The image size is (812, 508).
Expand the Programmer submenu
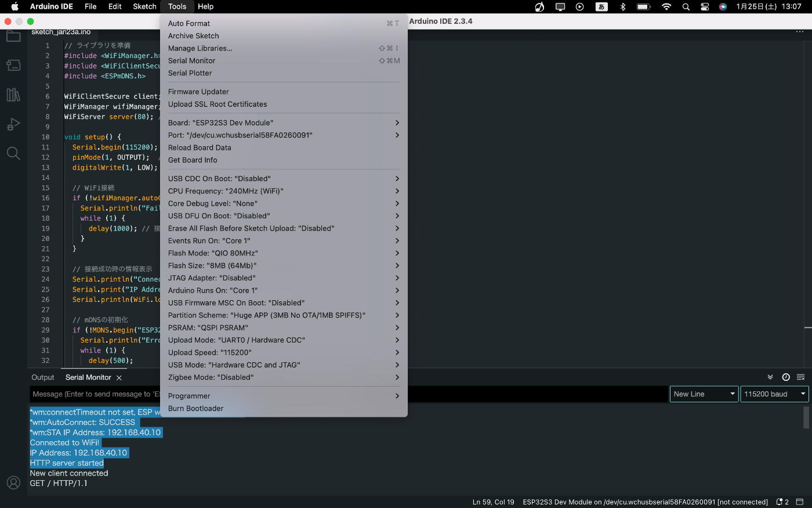coord(284,396)
